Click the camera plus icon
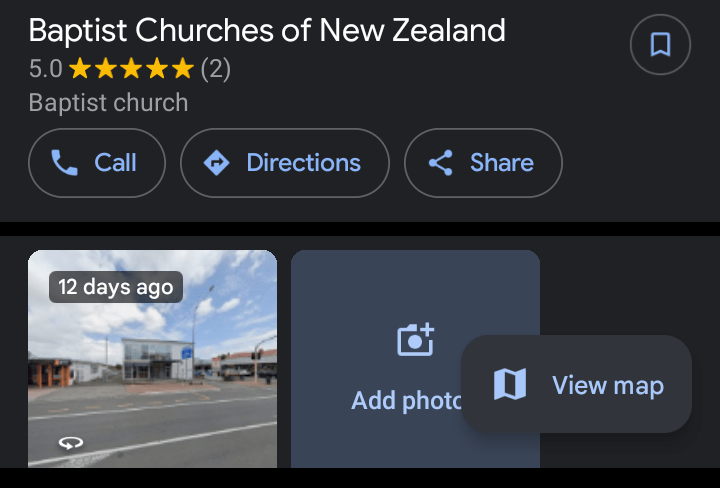The height and width of the screenshot is (488, 720). pyautogui.click(x=415, y=340)
